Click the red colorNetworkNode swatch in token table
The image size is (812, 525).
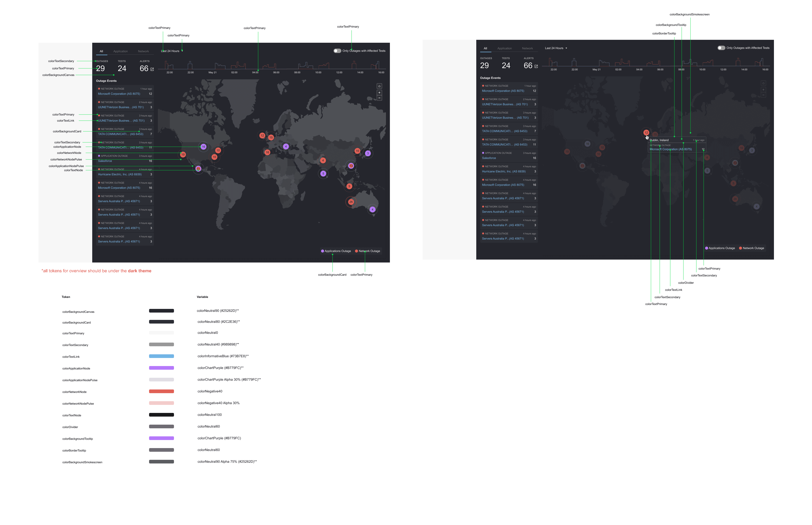click(162, 391)
